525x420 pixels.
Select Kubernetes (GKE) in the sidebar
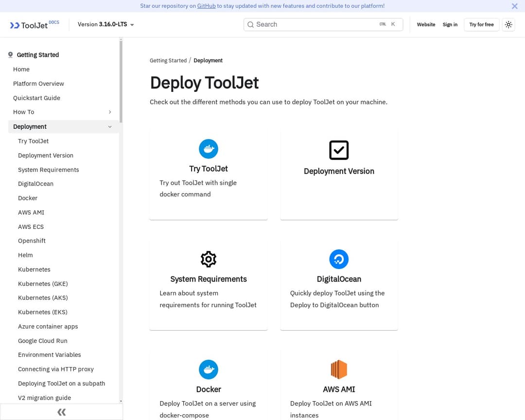(x=43, y=284)
